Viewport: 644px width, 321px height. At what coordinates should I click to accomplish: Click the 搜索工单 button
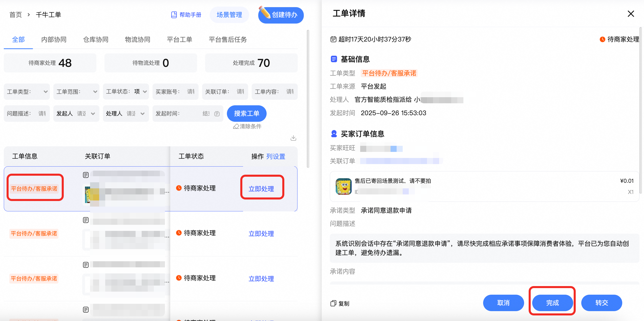[247, 113]
